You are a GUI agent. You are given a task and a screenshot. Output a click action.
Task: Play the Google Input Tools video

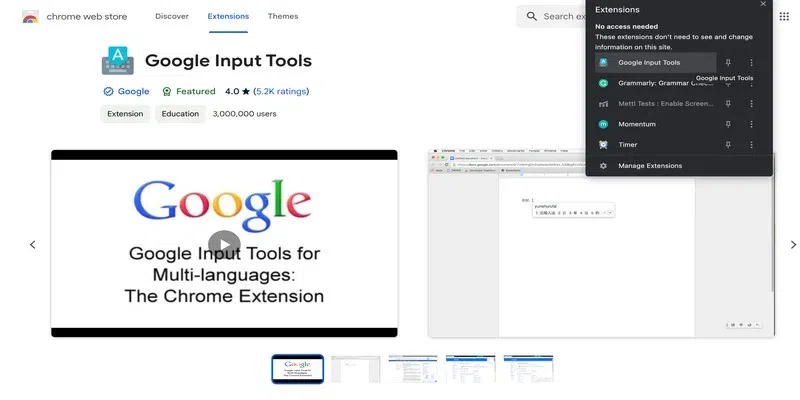pyautogui.click(x=224, y=244)
